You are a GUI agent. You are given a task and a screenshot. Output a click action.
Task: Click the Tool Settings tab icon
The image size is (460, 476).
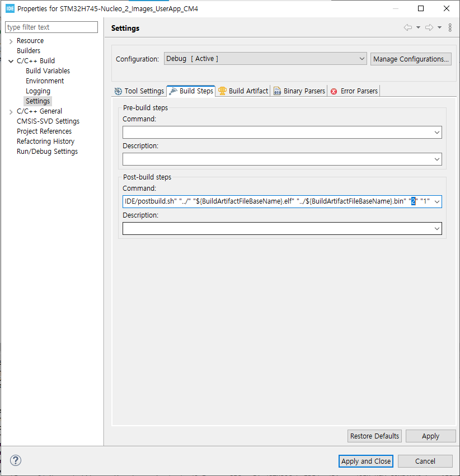(118, 91)
